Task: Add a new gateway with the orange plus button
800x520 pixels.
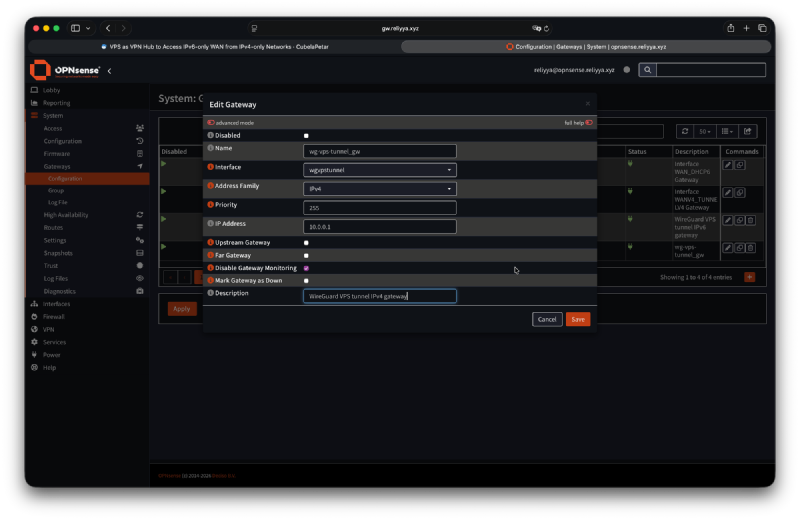Action: 749,277
